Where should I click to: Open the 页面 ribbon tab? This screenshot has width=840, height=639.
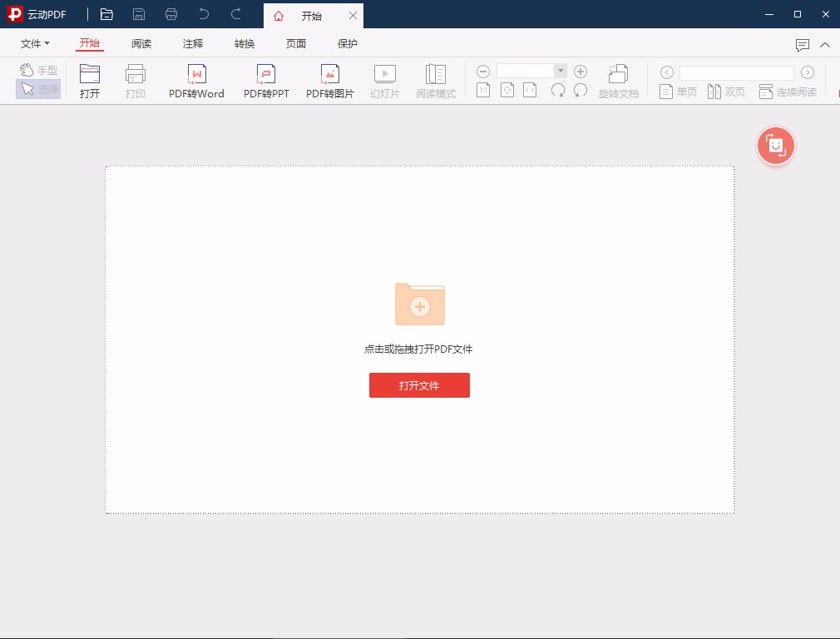coord(296,43)
